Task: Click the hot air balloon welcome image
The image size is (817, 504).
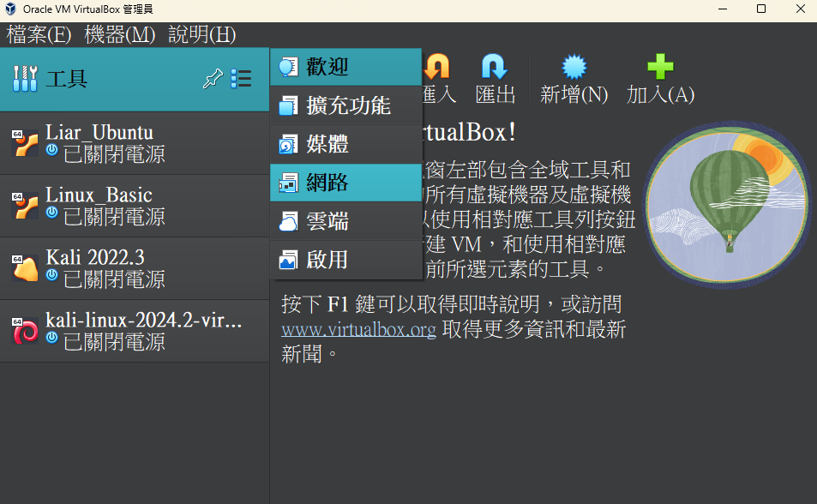Action: [x=727, y=206]
